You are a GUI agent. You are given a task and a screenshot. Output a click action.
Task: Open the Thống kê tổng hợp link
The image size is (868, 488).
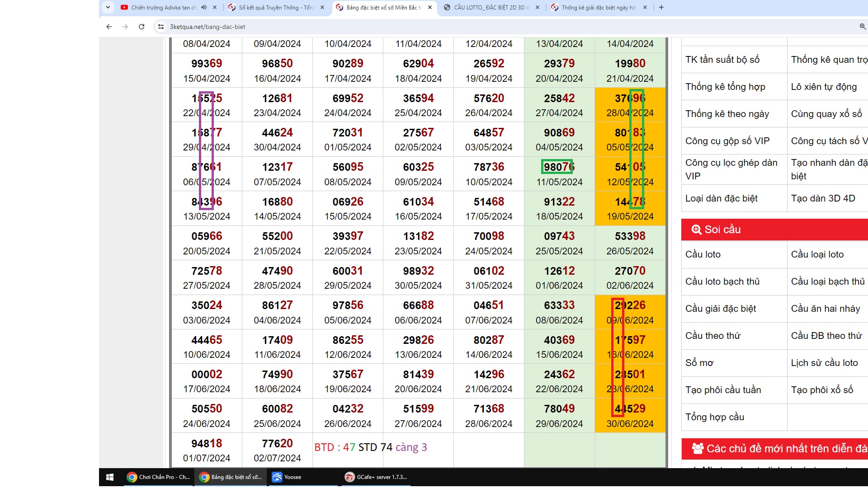725,87
